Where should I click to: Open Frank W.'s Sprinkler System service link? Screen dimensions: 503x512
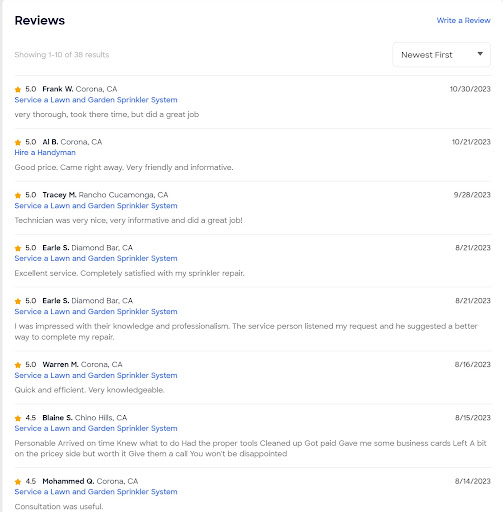click(96, 100)
